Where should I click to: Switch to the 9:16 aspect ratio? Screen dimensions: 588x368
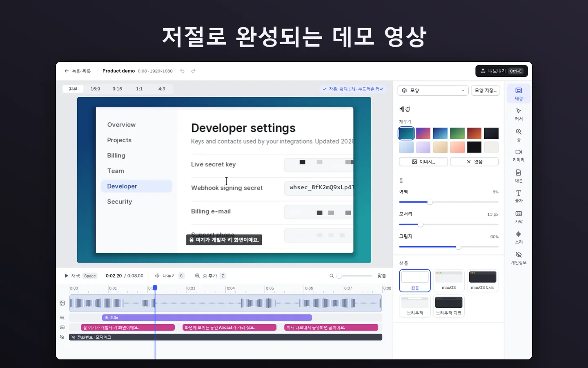point(117,89)
